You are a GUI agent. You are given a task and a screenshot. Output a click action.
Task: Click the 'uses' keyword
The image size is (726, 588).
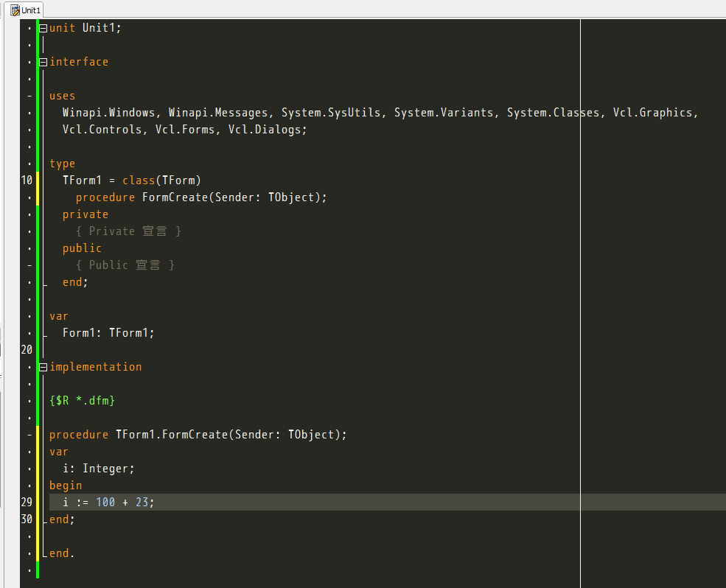62,96
